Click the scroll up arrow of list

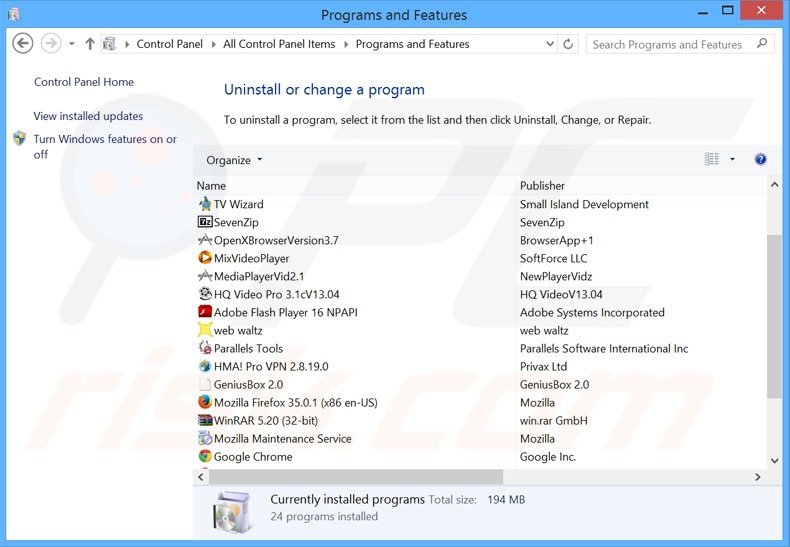coord(774,185)
